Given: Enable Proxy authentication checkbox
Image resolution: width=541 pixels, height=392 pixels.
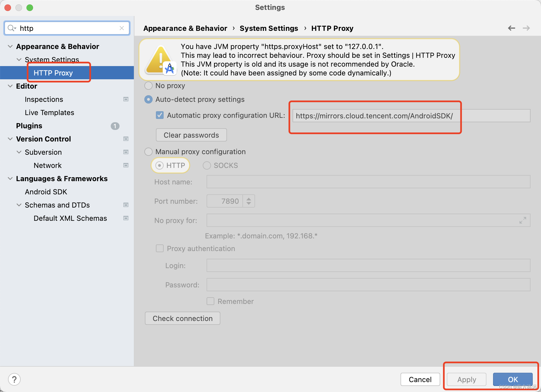Looking at the screenshot, I should (x=160, y=249).
